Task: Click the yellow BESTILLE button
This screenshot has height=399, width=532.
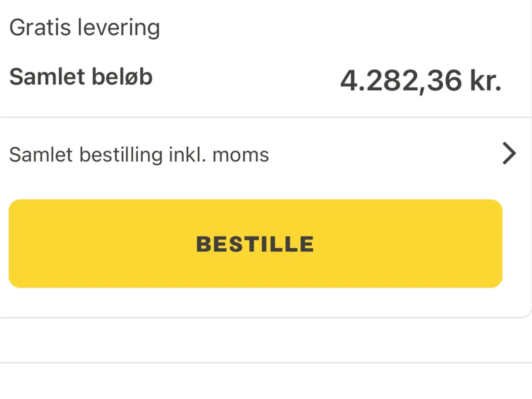Action: [255, 244]
